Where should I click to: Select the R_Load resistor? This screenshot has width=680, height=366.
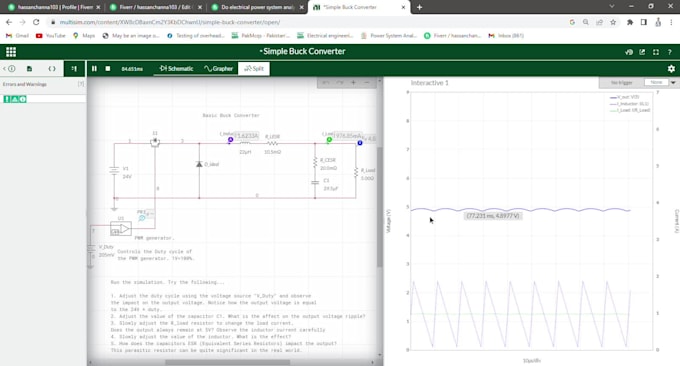(x=356, y=173)
